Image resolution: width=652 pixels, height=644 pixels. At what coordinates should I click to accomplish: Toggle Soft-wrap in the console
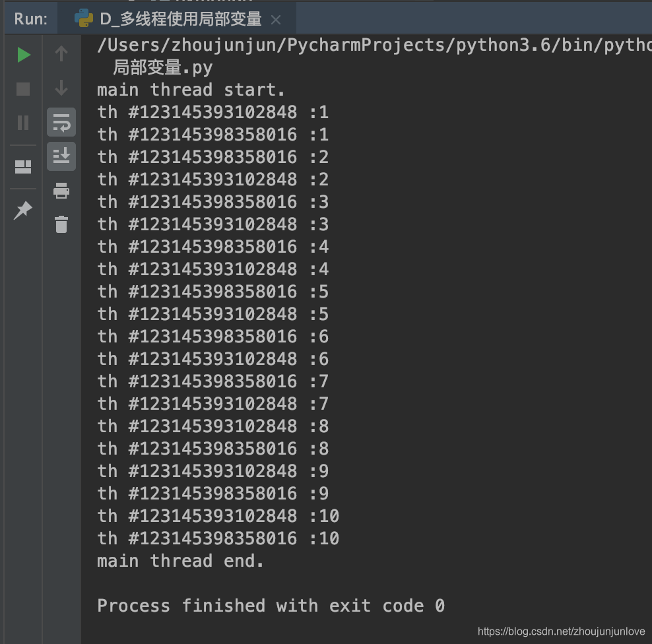(61, 122)
